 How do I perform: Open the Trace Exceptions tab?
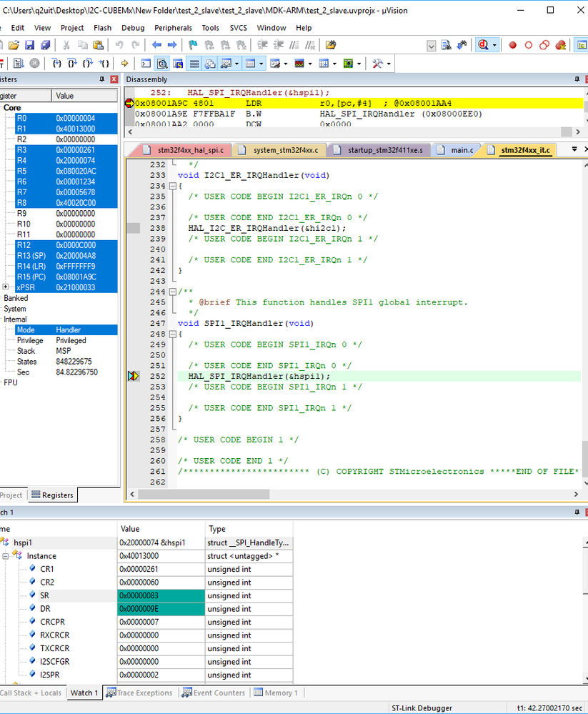[139, 693]
